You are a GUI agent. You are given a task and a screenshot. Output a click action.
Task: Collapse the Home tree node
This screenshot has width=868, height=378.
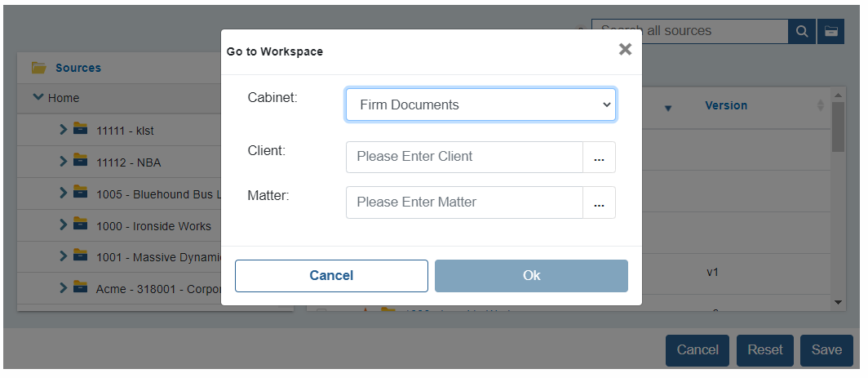38,97
